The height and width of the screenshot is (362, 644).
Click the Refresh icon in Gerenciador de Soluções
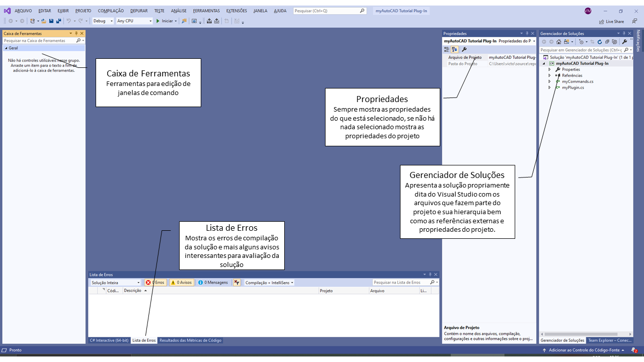coord(600,42)
